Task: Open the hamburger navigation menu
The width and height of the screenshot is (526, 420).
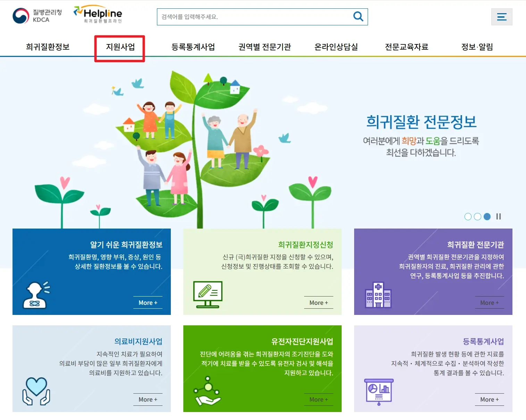Action: coord(501,16)
